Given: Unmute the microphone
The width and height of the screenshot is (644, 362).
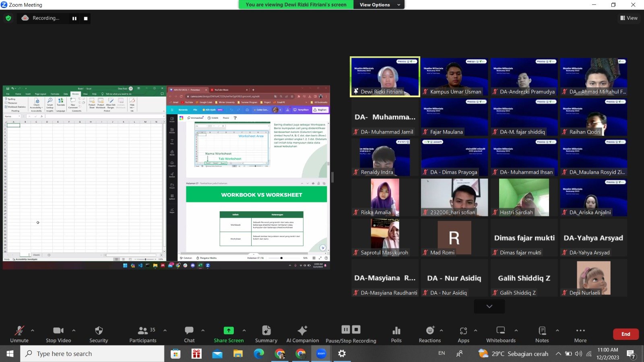Looking at the screenshot, I should [x=19, y=334].
